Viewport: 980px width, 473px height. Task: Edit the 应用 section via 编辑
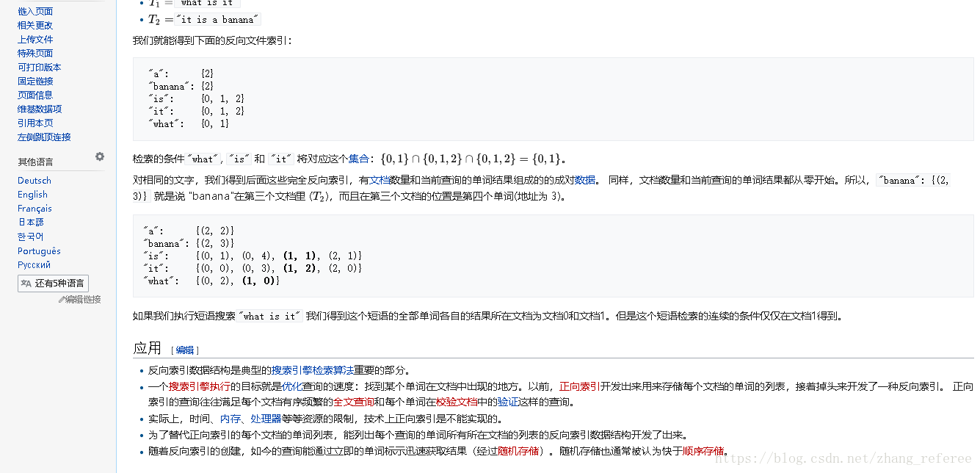[185, 350]
